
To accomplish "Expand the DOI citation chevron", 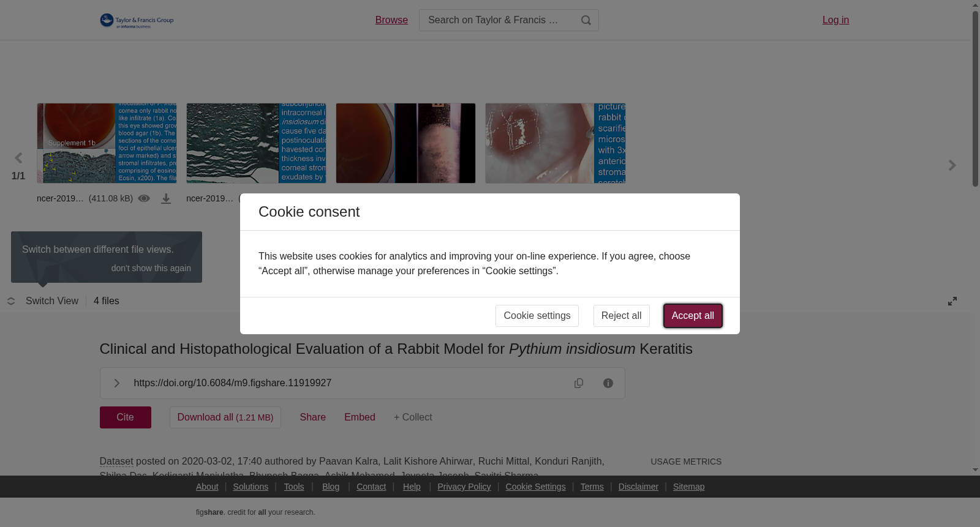I will (116, 383).
